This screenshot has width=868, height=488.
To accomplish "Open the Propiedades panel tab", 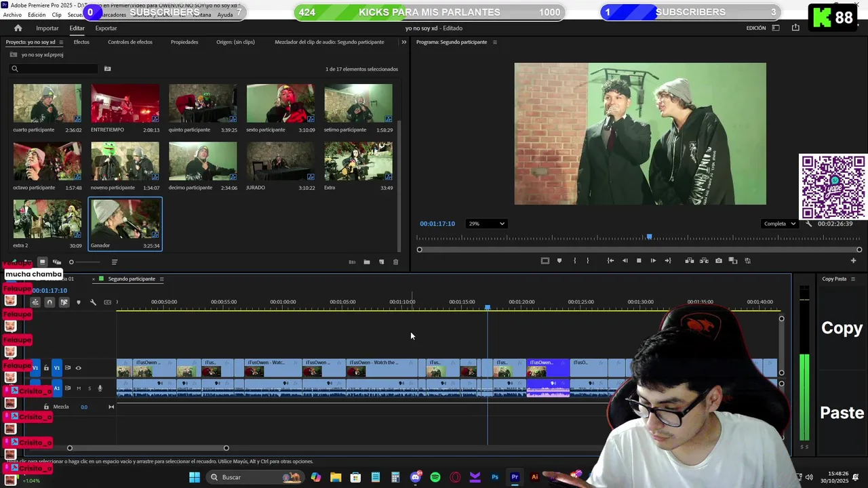I will 184,42.
